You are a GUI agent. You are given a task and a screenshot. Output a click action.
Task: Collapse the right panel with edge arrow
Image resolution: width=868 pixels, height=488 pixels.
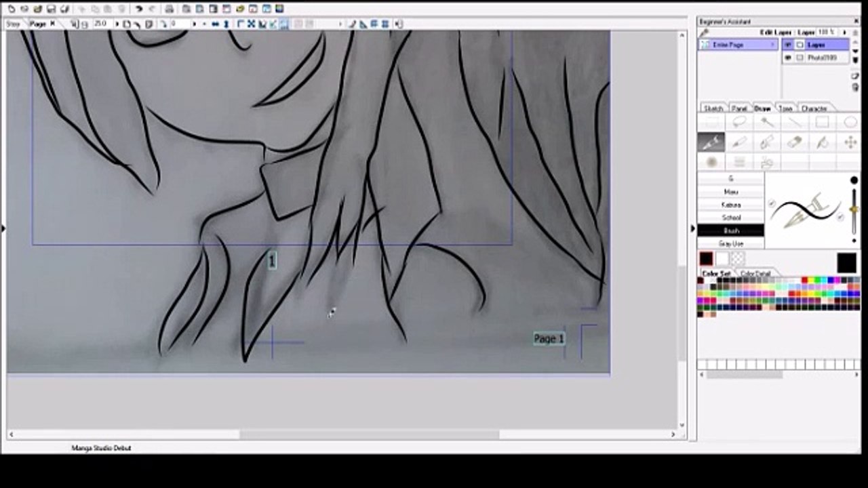[692, 229]
